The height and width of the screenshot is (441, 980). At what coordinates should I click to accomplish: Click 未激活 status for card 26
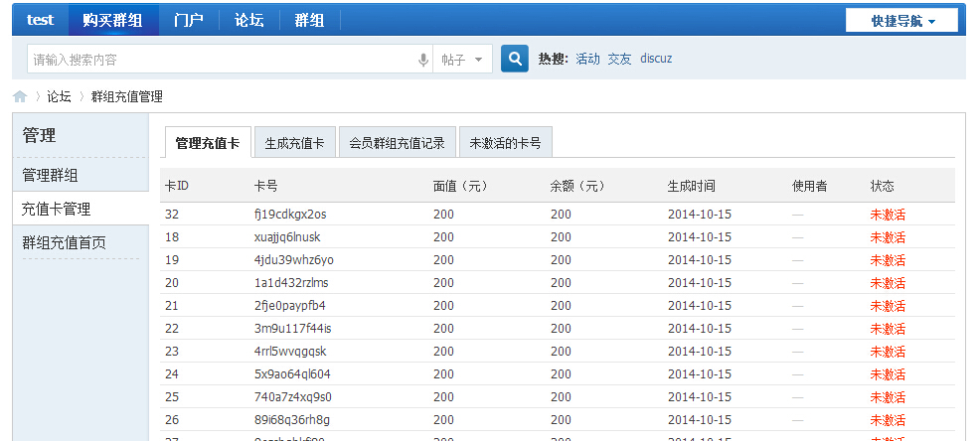click(888, 420)
